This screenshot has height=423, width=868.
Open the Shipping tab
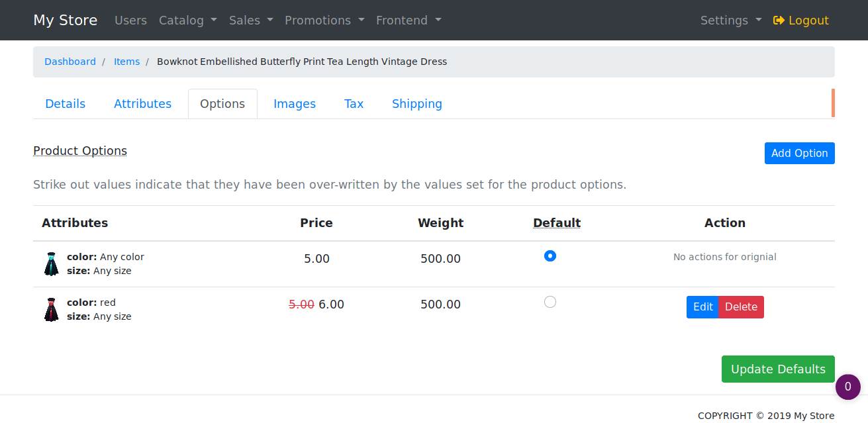(416, 104)
